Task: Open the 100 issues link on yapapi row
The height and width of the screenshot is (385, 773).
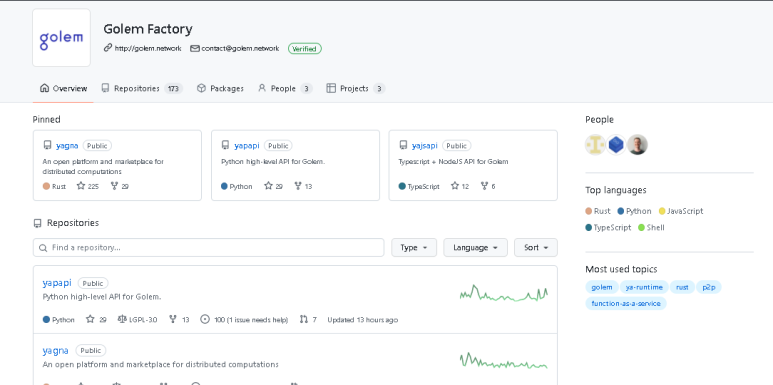Action: (x=245, y=319)
